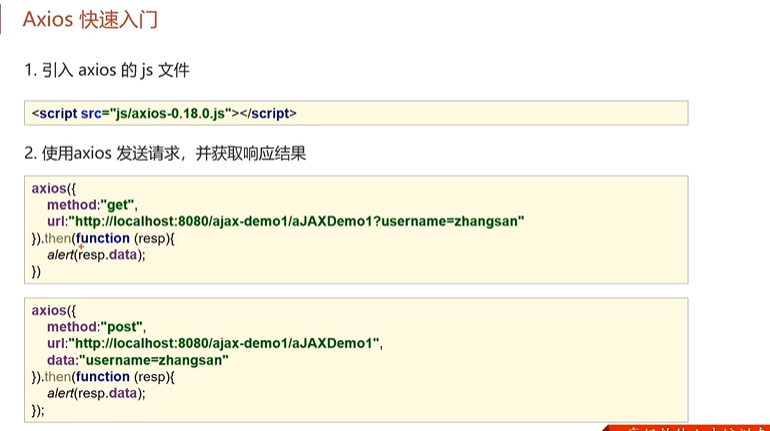Click "alert(resp.data);" in the post example
This screenshot has height=431, width=770.
click(96, 393)
